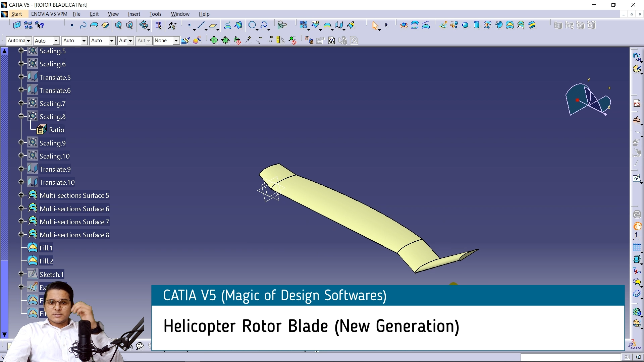The height and width of the screenshot is (362, 644).
Task: Open the Insert menu
Action: point(134,14)
